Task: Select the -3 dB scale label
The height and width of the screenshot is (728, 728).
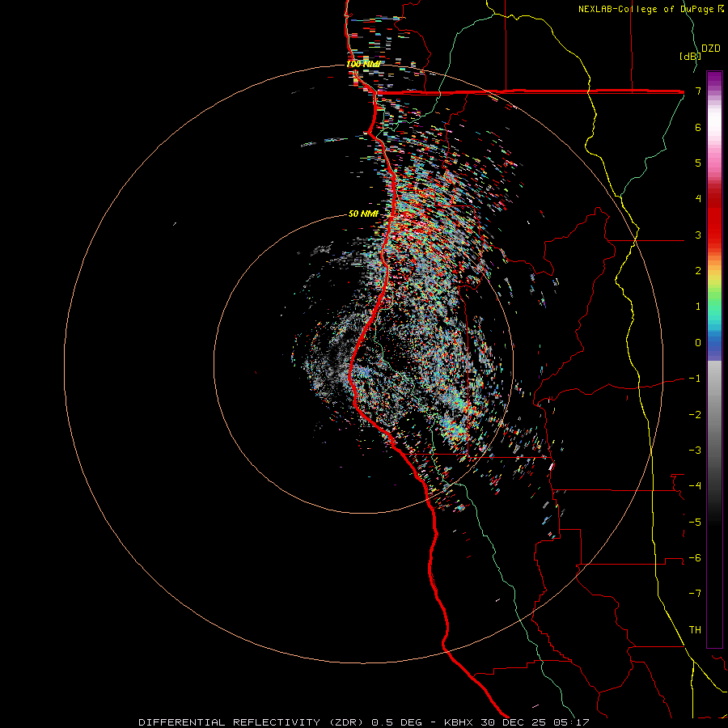Action: (695, 450)
